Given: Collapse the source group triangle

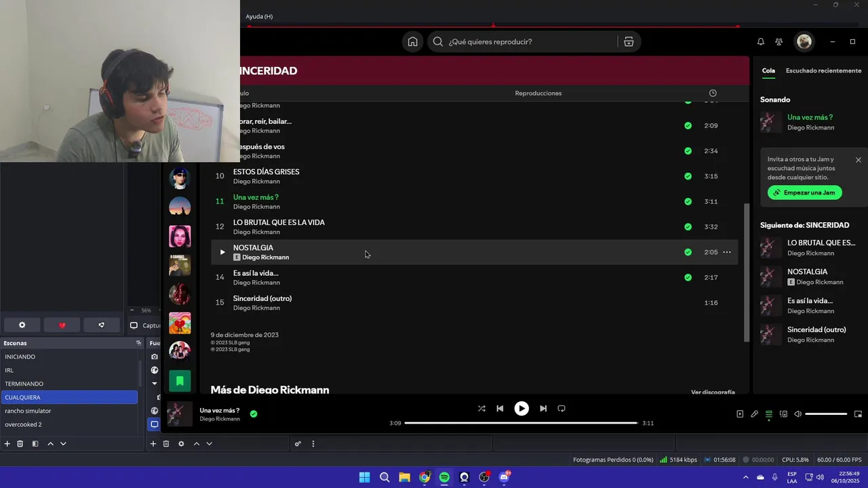Looking at the screenshot, I should [x=155, y=384].
